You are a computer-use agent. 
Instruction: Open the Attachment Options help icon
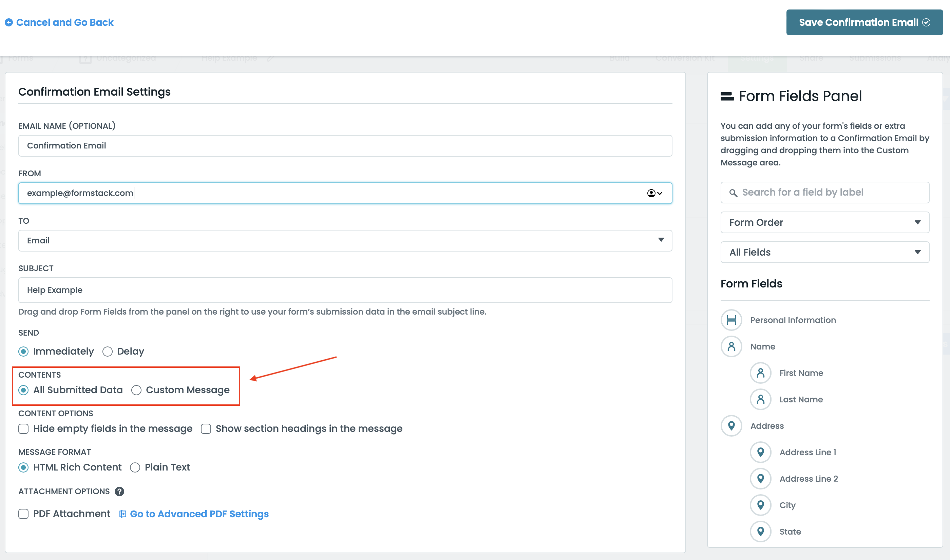click(119, 491)
